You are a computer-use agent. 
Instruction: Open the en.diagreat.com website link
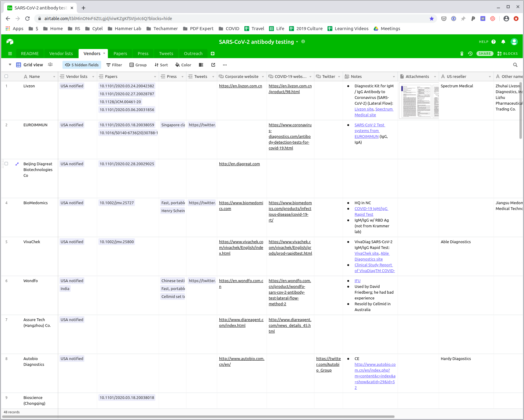(x=239, y=164)
